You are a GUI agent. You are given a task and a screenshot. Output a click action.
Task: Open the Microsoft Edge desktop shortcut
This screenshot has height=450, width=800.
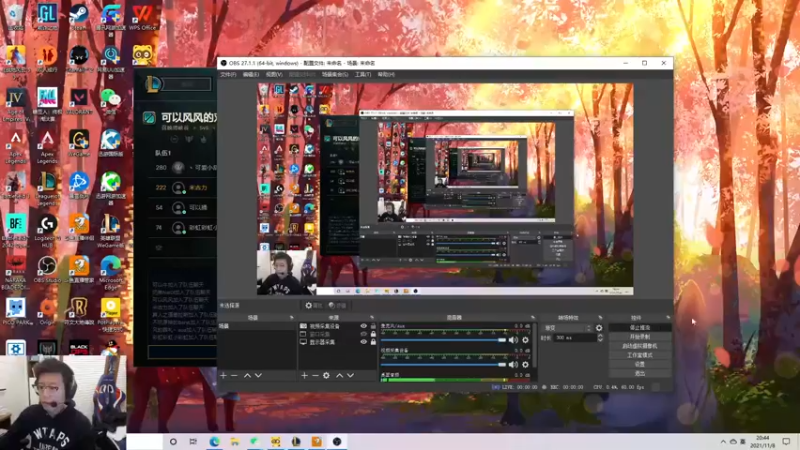pos(111,270)
